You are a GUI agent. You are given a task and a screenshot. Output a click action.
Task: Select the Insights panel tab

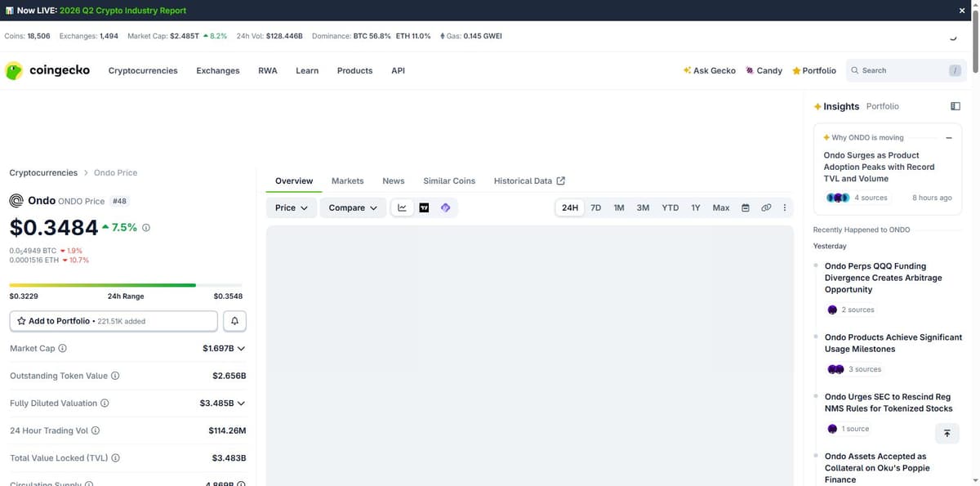[836, 106]
